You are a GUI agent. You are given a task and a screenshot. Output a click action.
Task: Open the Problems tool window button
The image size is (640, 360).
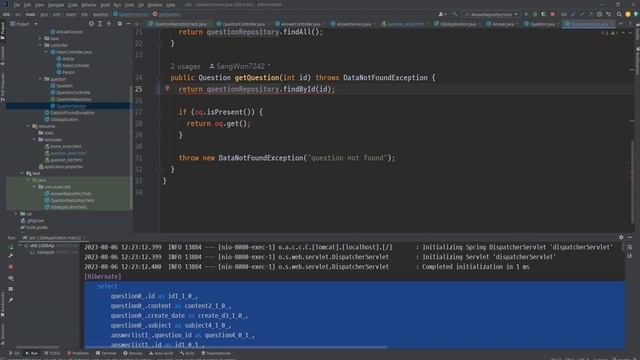point(78,353)
